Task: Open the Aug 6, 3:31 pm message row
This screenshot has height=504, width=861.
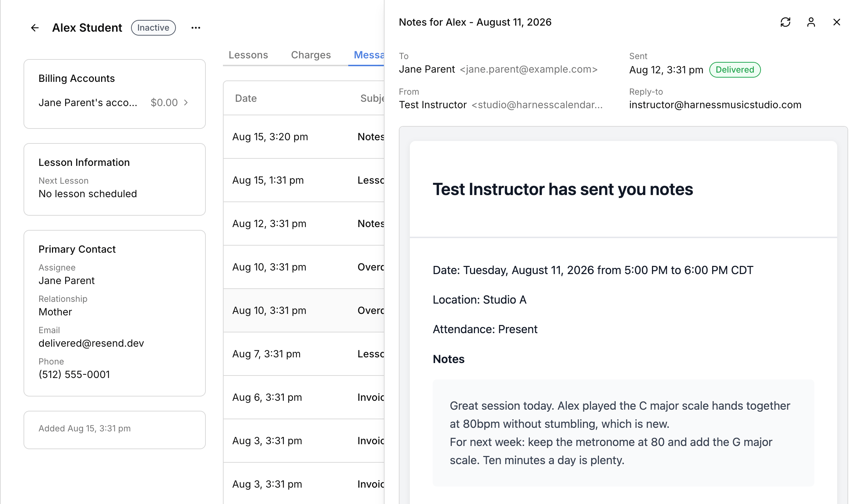Action: coord(303,397)
